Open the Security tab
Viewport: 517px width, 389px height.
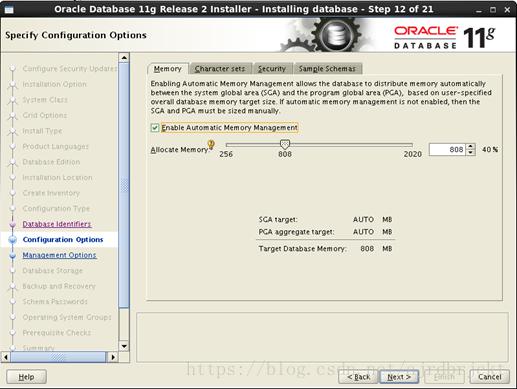[x=272, y=69]
